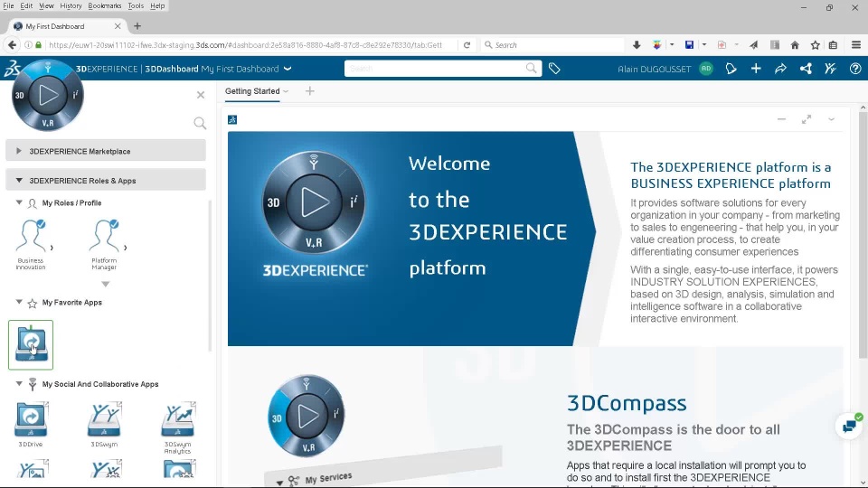Add a new dashboard tab
868x488 pixels.
click(310, 91)
